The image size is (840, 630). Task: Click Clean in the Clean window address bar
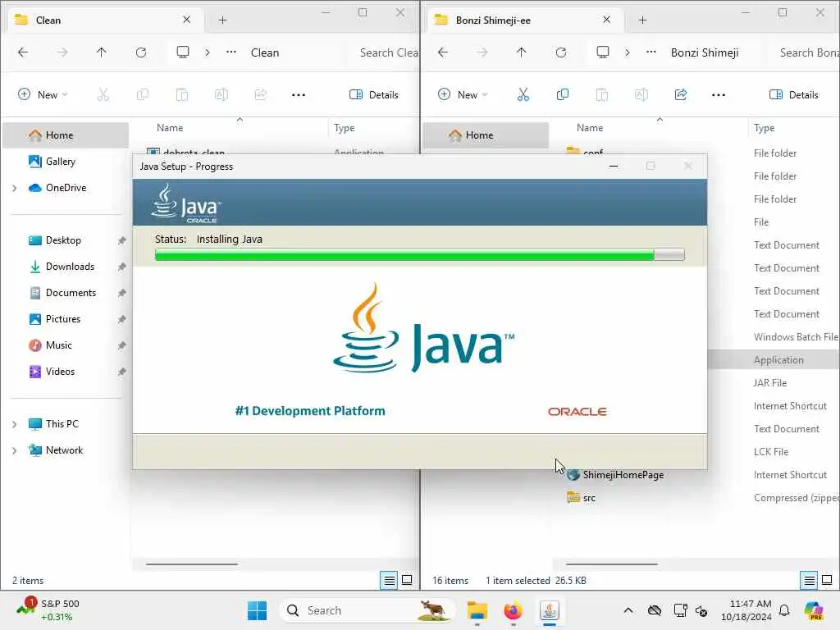[265, 52]
